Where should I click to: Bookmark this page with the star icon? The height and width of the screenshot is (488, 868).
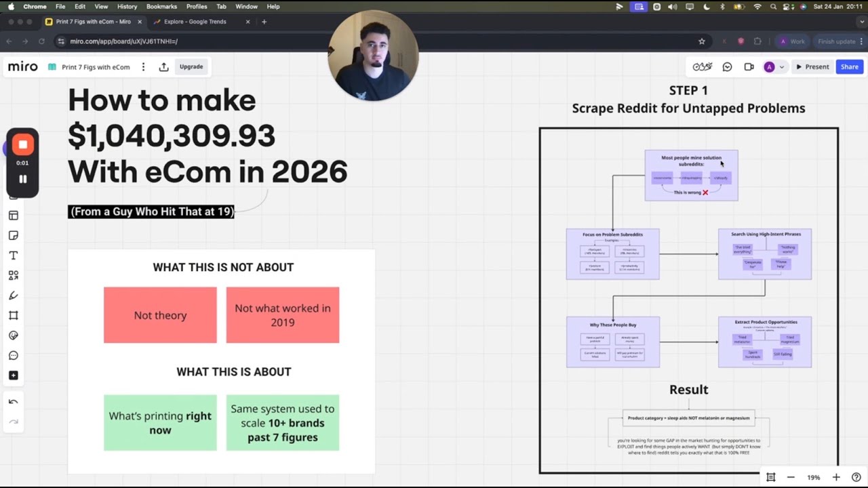click(702, 41)
